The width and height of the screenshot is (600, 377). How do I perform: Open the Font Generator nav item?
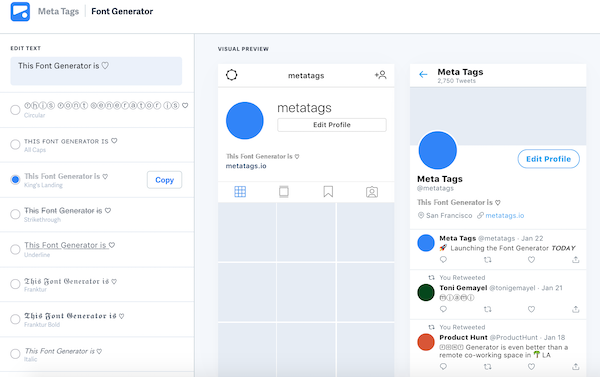[122, 11]
